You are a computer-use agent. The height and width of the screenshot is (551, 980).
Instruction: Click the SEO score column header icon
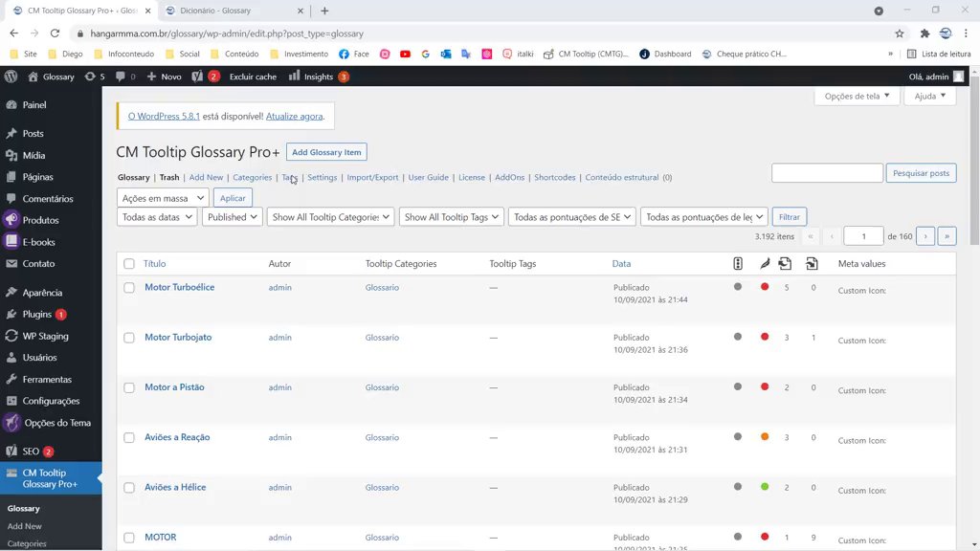click(x=738, y=264)
